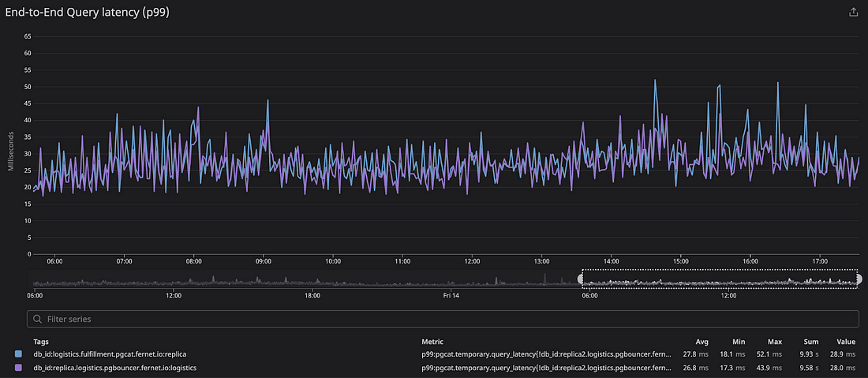
Task: Click inside the dotted selected range on the overview
Action: (718, 279)
